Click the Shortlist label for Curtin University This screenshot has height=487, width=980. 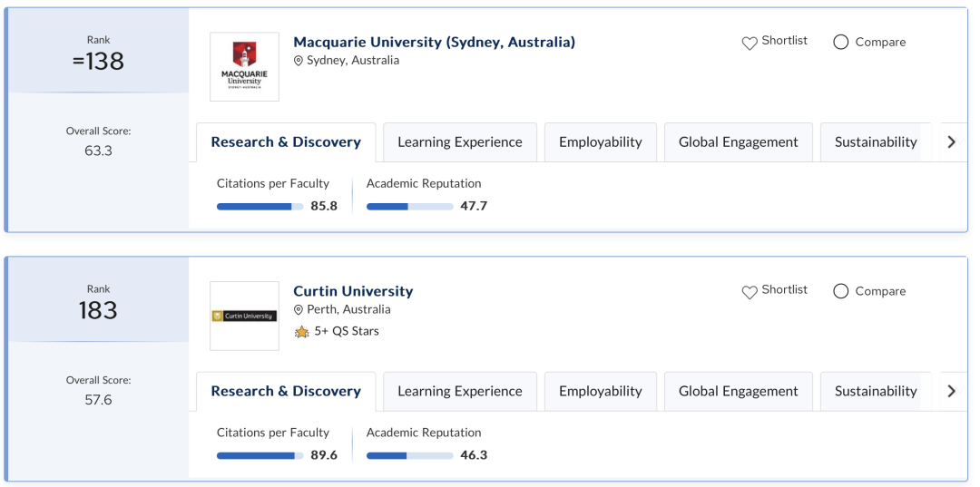[x=784, y=289]
